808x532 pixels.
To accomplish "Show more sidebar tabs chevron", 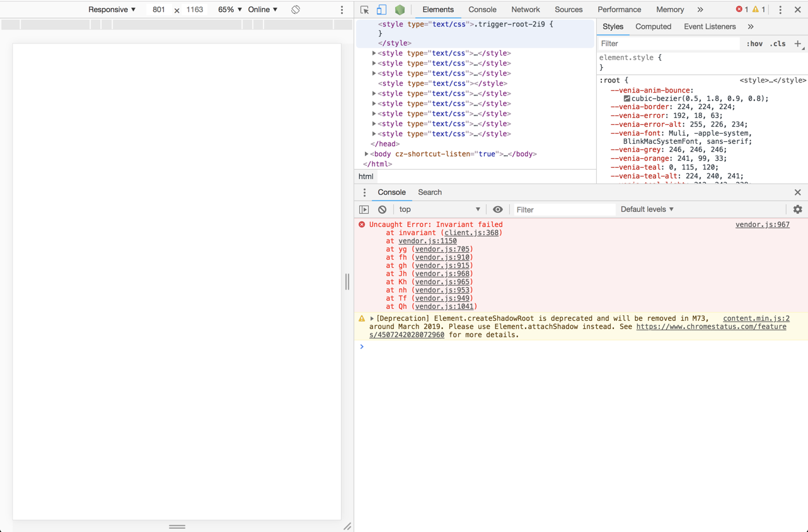I will pos(751,26).
